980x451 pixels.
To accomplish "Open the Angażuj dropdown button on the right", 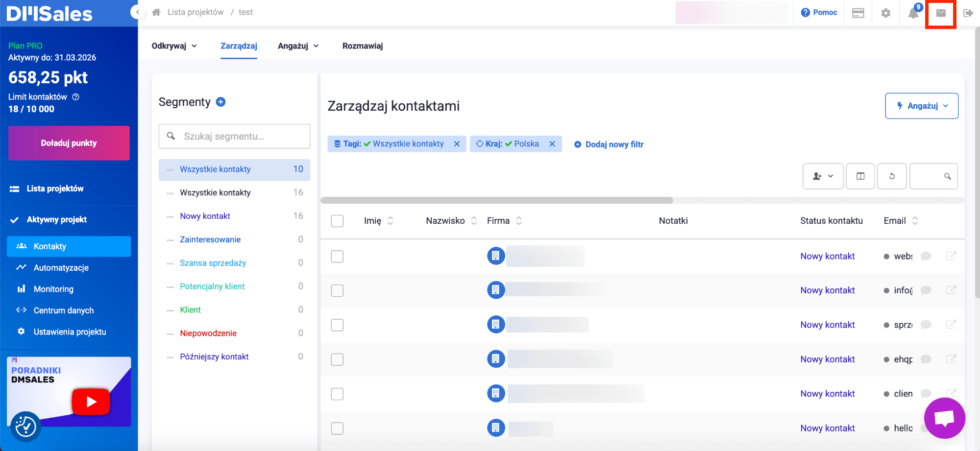I will 921,106.
